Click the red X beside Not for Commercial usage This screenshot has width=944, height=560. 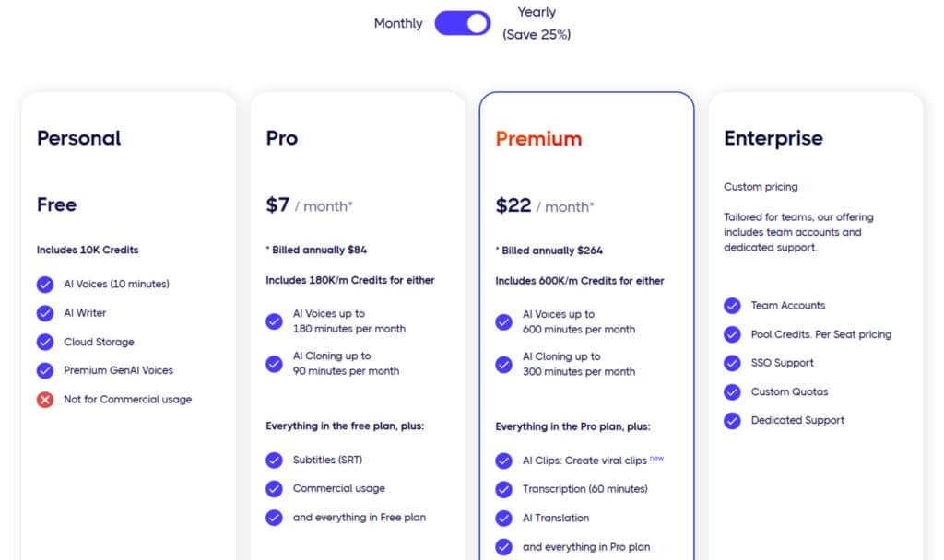45,399
